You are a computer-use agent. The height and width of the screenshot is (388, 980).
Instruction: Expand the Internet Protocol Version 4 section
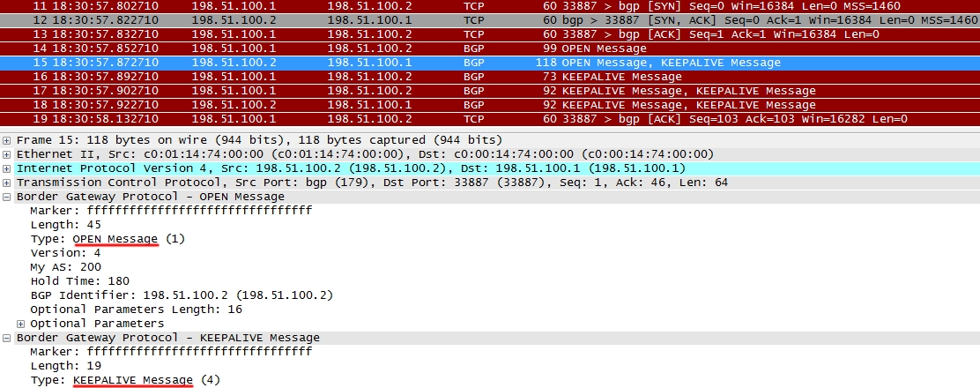point(8,168)
